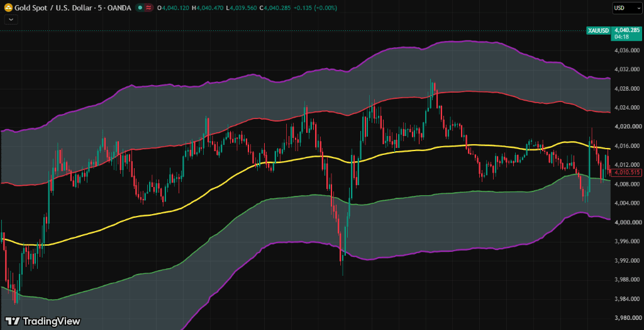Click the 4,016.000 price axis label

tap(627, 146)
